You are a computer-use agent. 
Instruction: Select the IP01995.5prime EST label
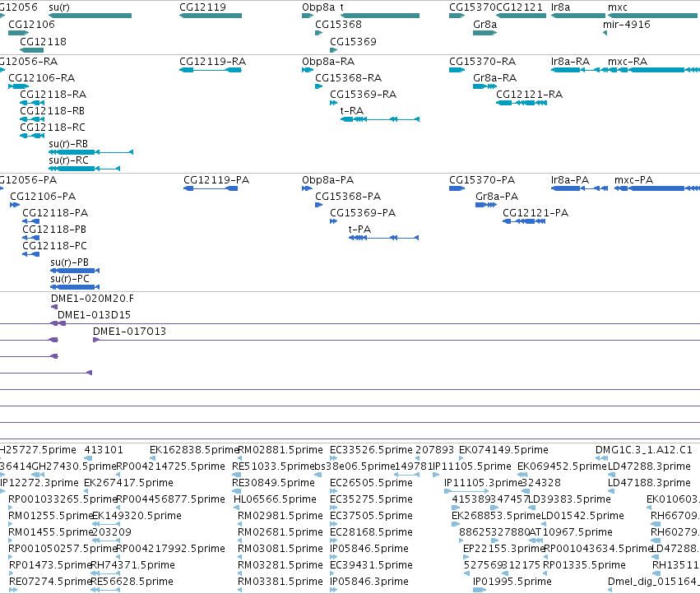512,581
